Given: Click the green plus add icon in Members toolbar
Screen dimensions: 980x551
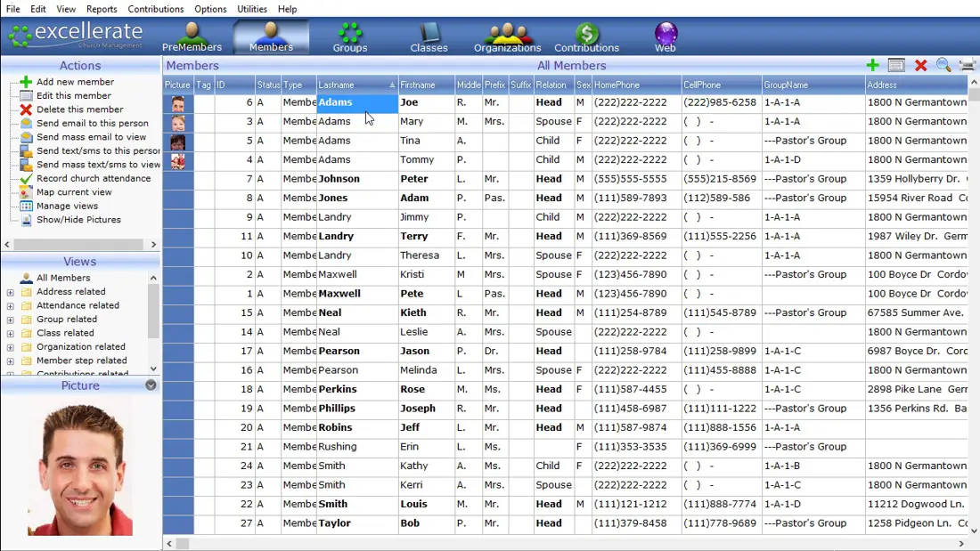Looking at the screenshot, I should (x=872, y=66).
